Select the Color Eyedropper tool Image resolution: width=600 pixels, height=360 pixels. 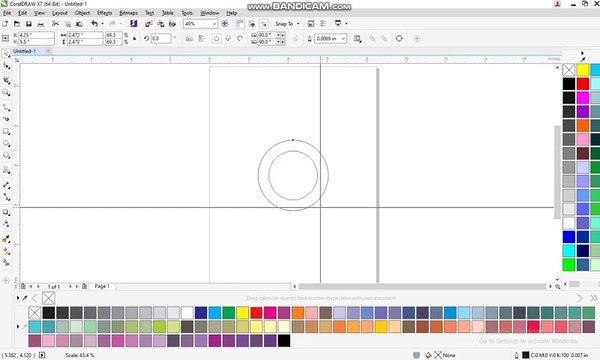pyautogui.click(x=6, y=239)
